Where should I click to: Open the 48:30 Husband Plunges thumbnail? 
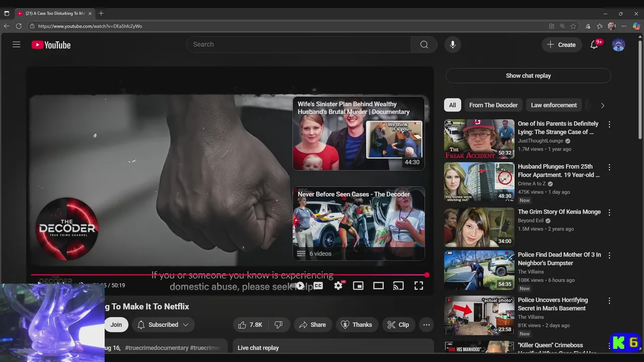click(x=479, y=182)
